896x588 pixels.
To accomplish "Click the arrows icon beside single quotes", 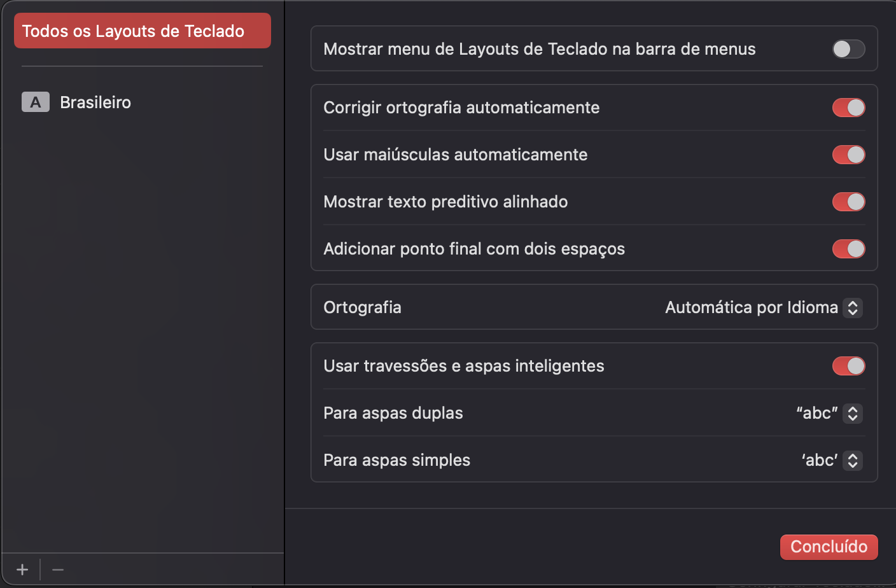I will (853, 460).
